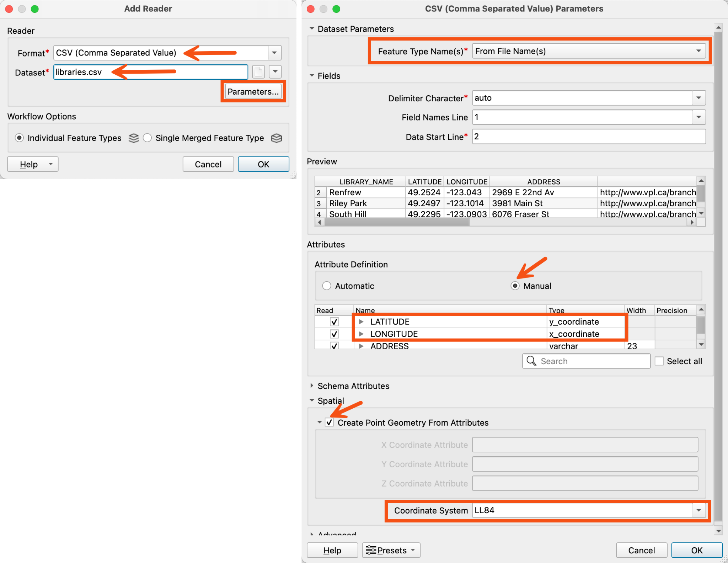Viewport: 728px width, 563px height.
Task: Click the x_coordinate type cell
Action: 585,334
